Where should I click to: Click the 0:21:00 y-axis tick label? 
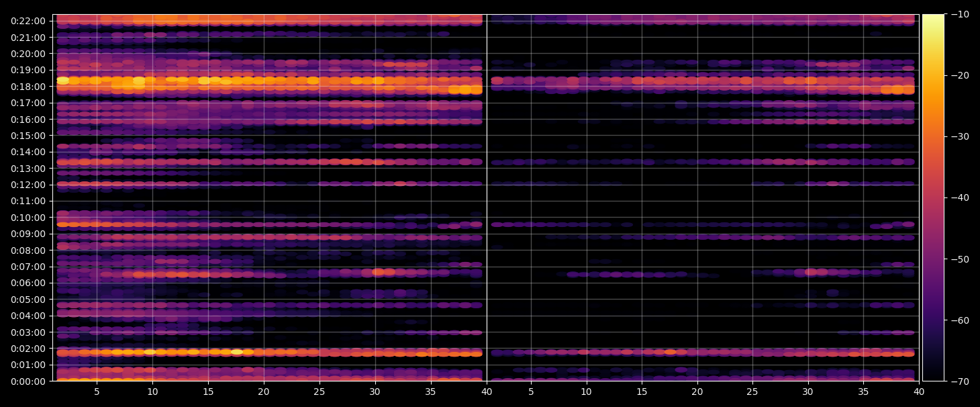pos(28,37)
